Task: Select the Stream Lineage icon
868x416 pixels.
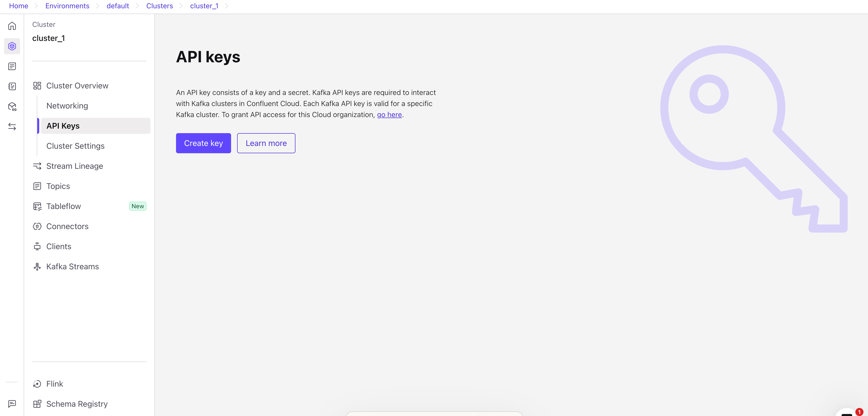Action: pyautogui.click(x=37, y=166)
